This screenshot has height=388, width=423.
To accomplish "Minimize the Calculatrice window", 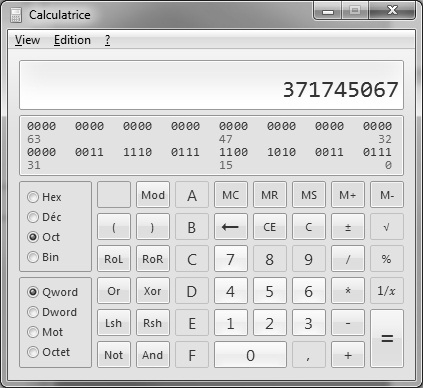I will click(328, 11).
